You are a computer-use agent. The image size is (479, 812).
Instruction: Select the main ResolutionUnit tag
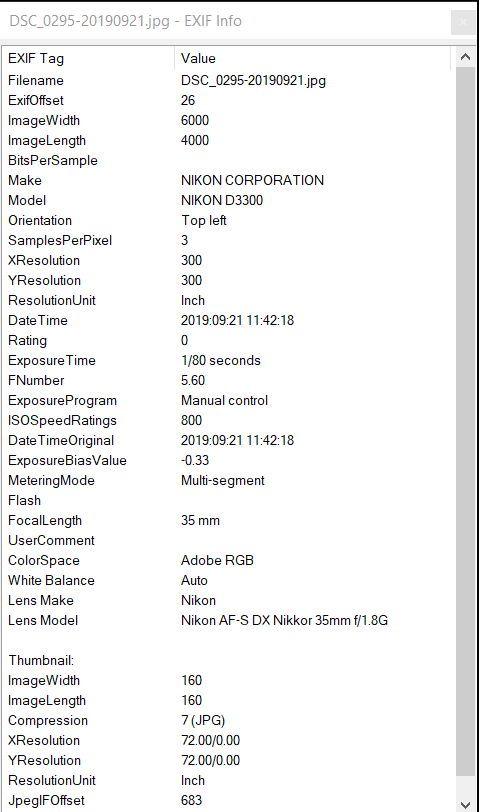click(52, 300)
